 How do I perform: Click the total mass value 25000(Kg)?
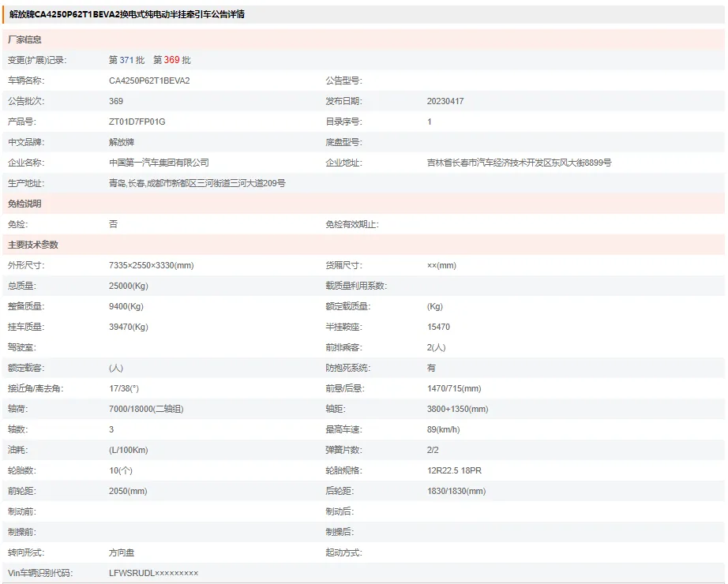tap(128, 286)
